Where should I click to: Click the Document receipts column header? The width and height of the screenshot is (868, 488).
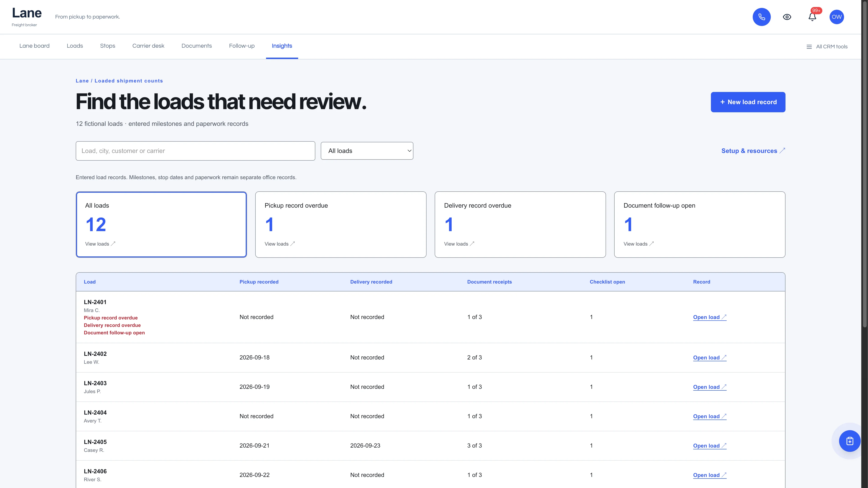click(489, 282)
